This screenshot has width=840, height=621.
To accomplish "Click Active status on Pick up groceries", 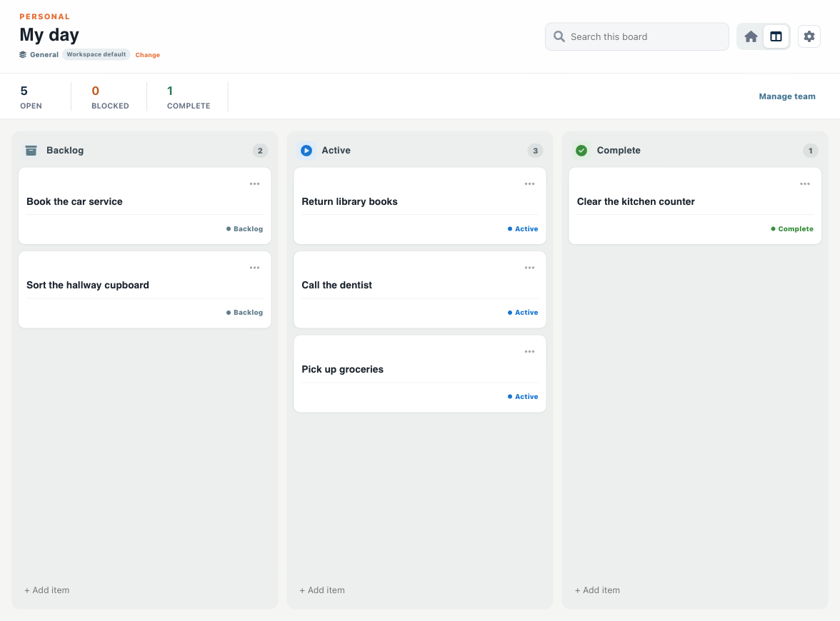I will tap(523, 396).
